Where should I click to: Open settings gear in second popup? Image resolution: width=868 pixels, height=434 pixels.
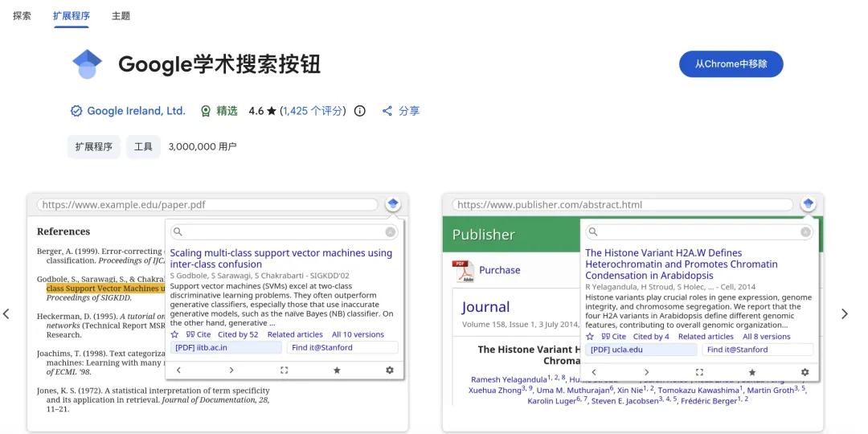click(x=805, y=373)
